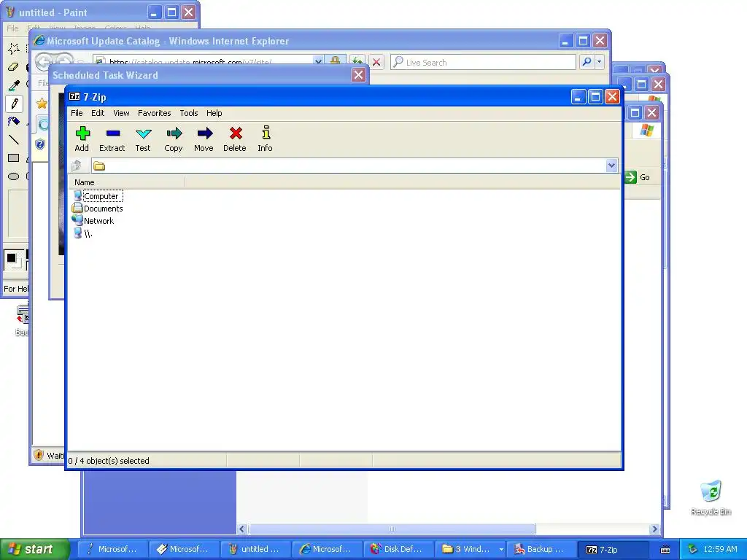Expand the 7-Zip address bar dropdown

(612, 166)
